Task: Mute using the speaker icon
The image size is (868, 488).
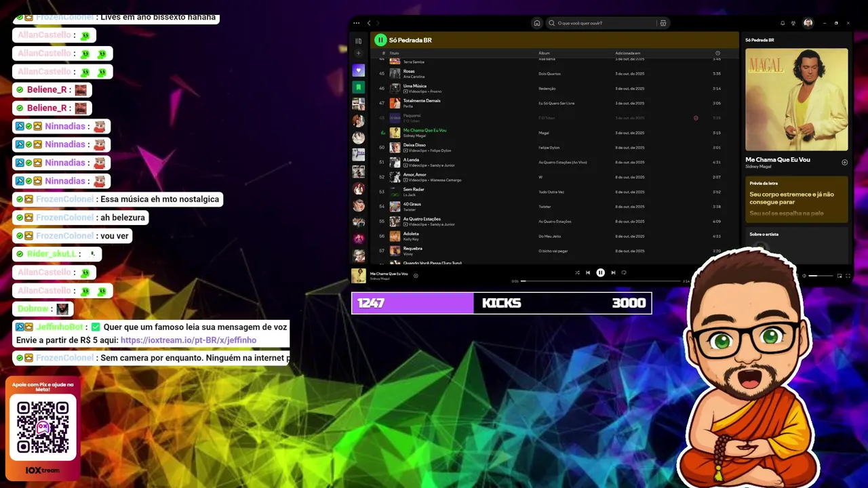Action: [x=804, y=276]
